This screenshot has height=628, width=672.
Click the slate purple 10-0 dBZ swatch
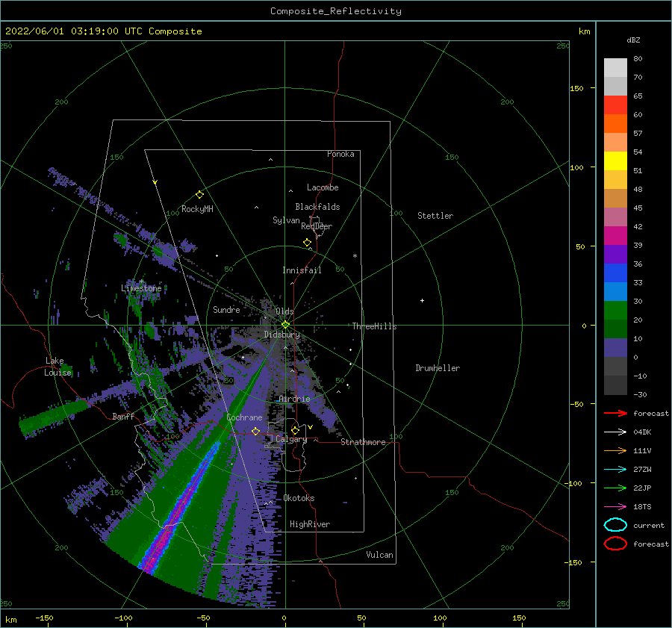[615, 348]
